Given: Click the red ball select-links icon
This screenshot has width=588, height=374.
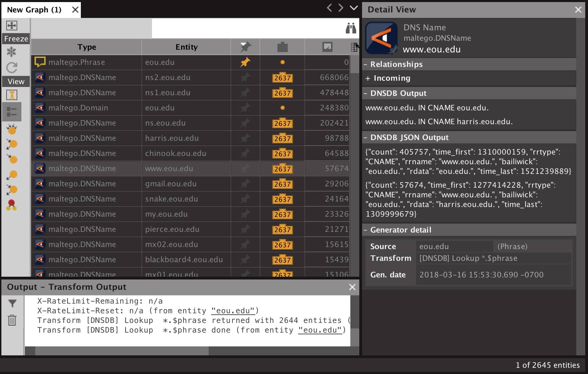Looking at the screenshot, I should [12, 205].
